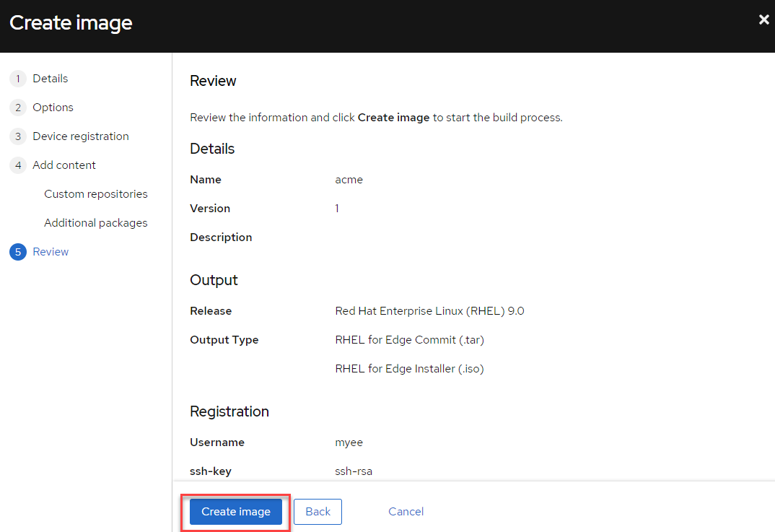Click the step 2 number badge
The height and width of the screenshot is (532, 775).
[x=18, y=108]
